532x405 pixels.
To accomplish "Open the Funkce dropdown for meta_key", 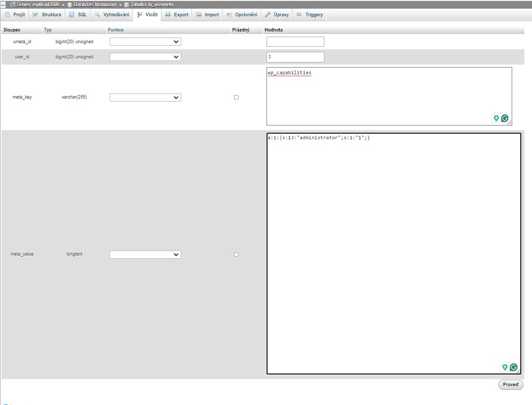I will pyautogui.click(x=145, y=98).
